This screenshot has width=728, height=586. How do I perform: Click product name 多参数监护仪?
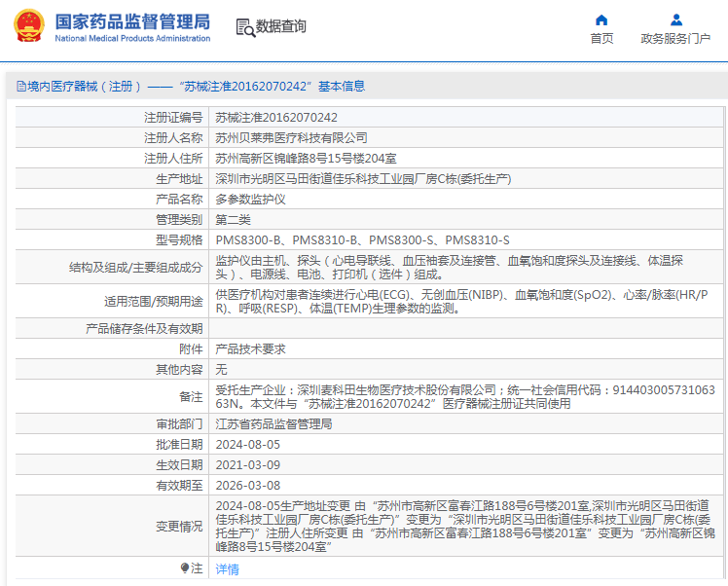[250, 200]
